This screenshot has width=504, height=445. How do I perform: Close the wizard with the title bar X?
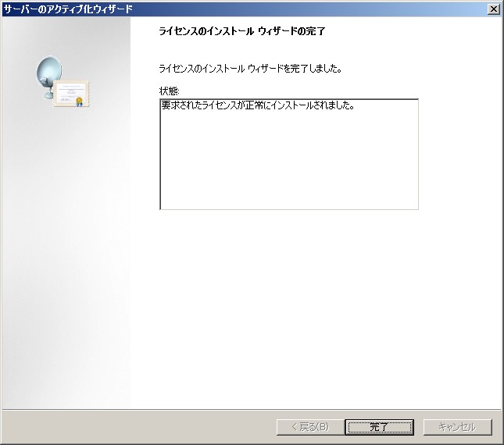pyautogui.click(x=493, y=9)
